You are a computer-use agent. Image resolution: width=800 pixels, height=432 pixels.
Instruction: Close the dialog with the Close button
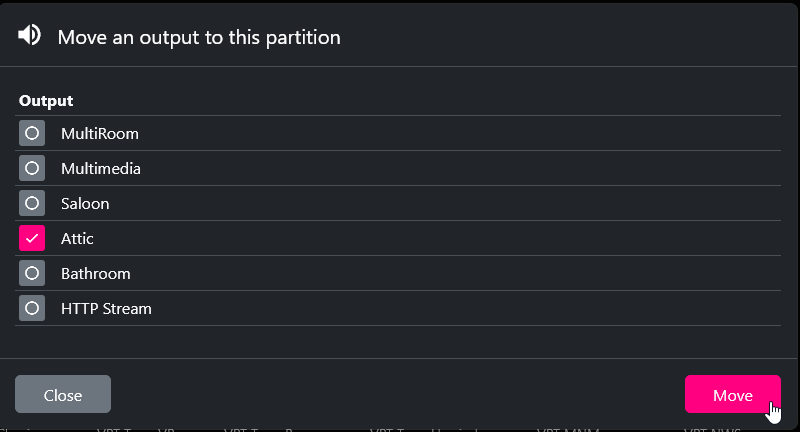click(x=63, y=395)
